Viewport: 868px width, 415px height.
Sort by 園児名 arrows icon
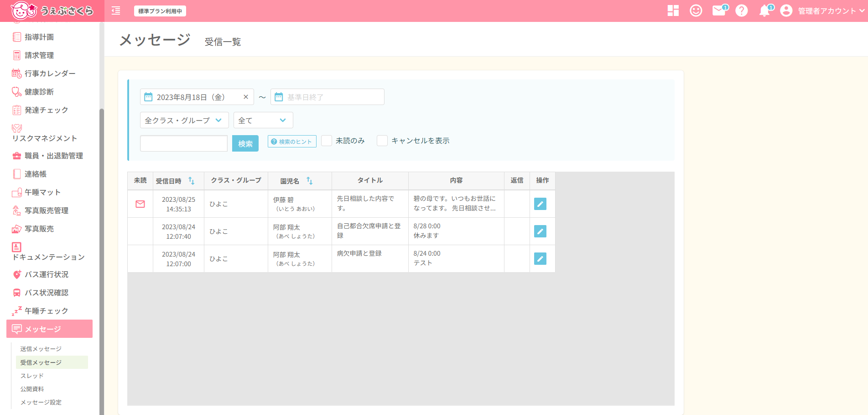(x=310, y=181)
